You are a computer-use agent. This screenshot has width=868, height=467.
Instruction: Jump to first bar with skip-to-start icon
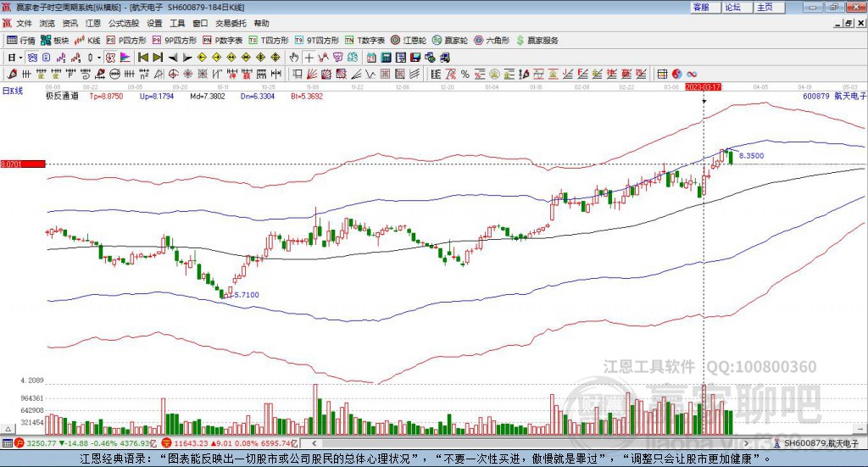pyautogui.click(x=143, y=58)
